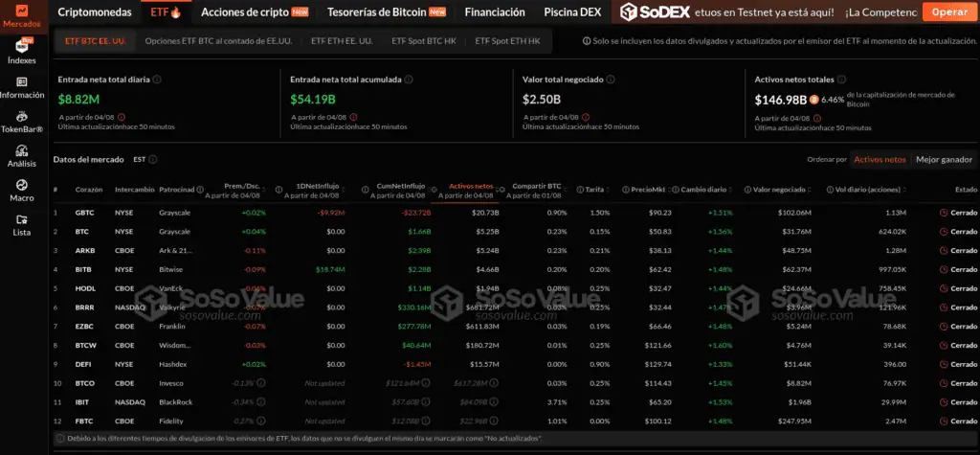Click info icon beside Tarifa column header

(x=580, y=190)
